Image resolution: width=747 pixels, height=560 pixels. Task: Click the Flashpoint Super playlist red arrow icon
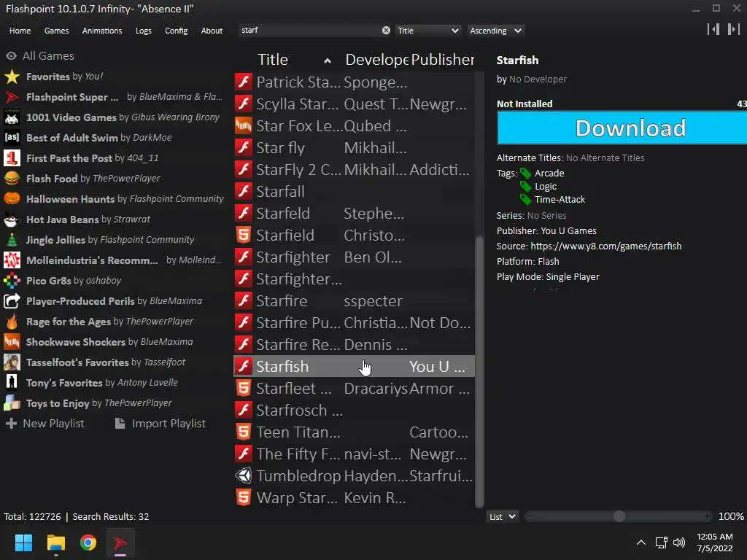[12, 97]
